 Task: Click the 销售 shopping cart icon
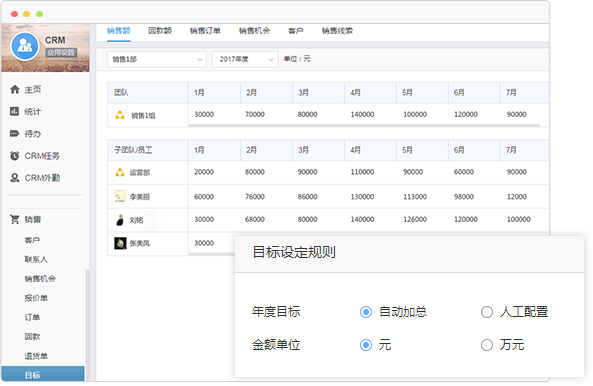(15, 219)
